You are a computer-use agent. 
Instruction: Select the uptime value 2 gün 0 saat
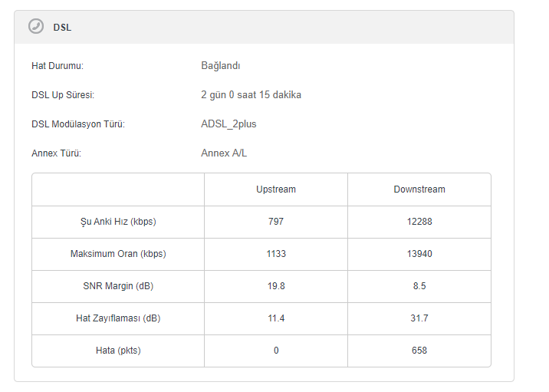pyautogui.click(x=251, y=95)
